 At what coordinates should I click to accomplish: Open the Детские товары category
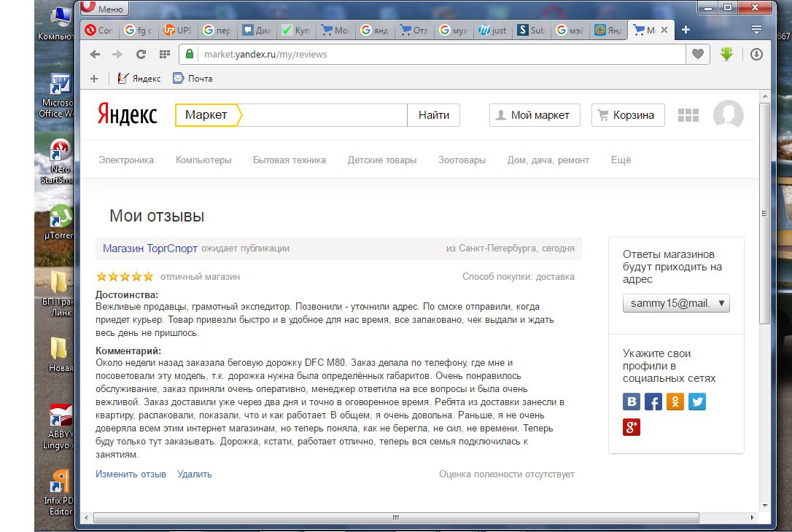[382, 160]
